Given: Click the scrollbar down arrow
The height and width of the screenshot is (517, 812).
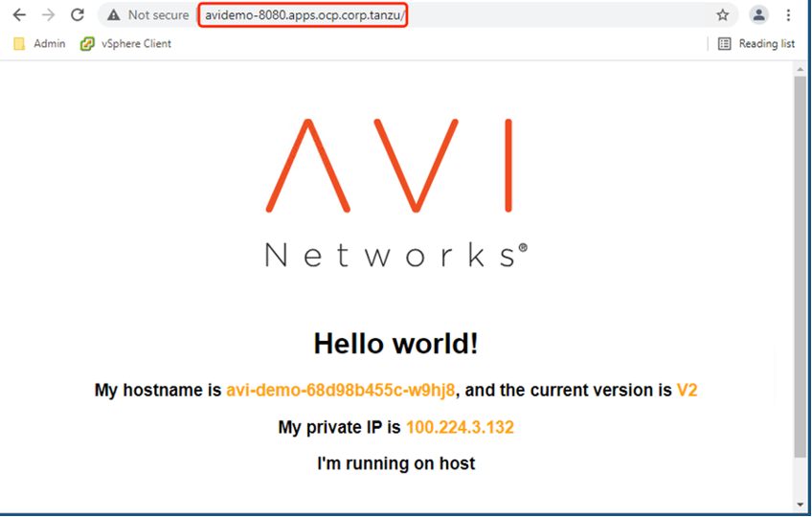Looking at the screenshot, I should tap(801, 504).
